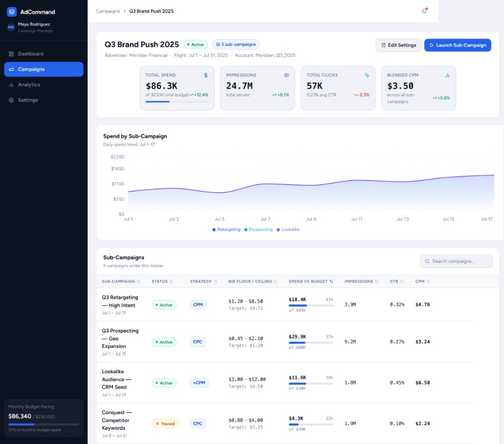Sort by Strategy column arrows
The height and width of the screenshot is (444, 504).
[x=216, y=282]
